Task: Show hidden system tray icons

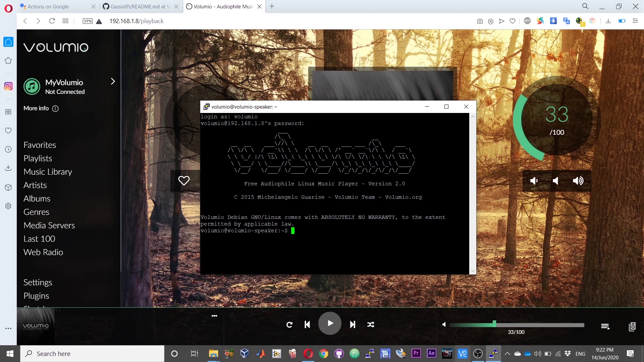Action: [x=507, y=354]
